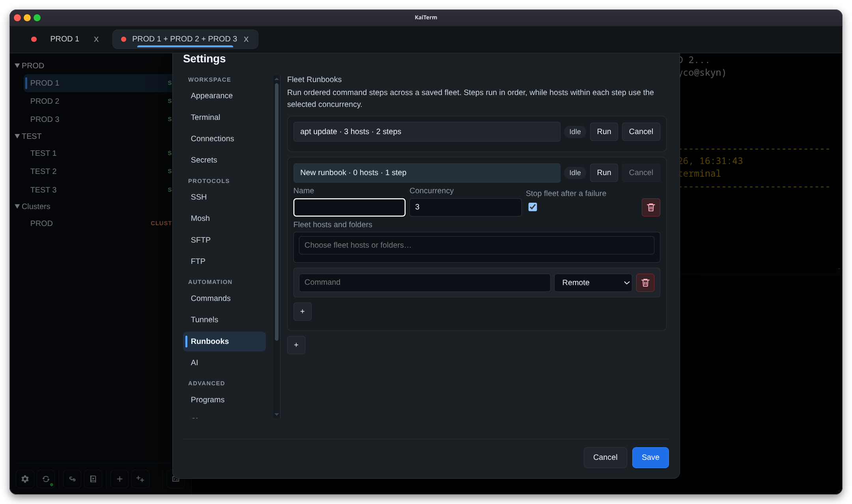
Task: Expand the apt update runbook row
Action: click(427, 132)
